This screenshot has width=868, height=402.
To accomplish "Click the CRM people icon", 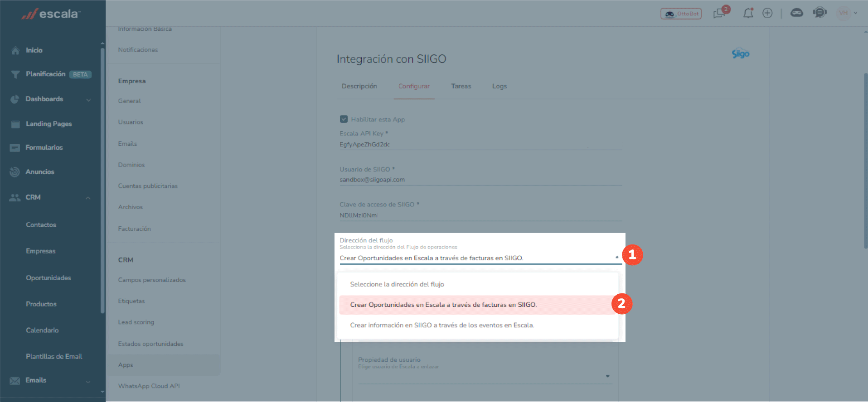I will pyautogui.click(x=15, y=197).
